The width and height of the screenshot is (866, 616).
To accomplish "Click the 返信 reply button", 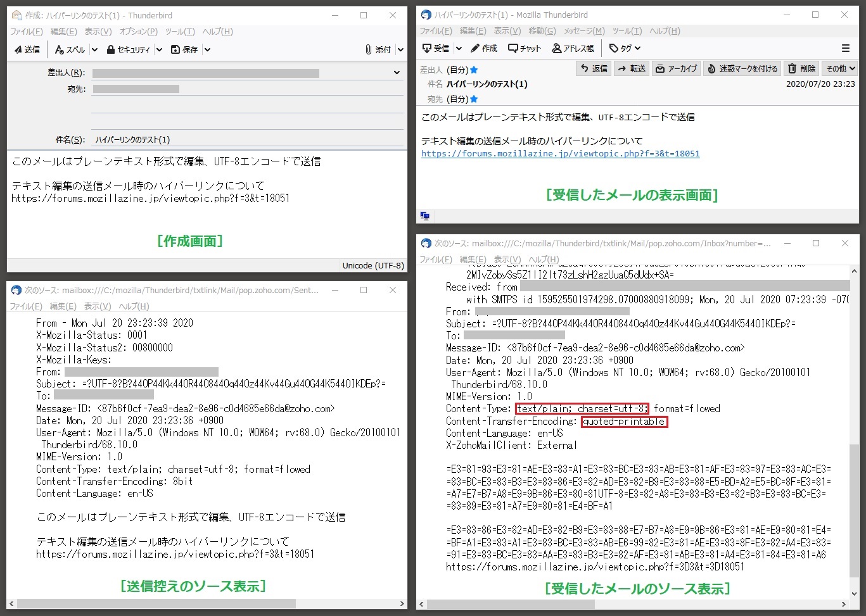I will 594,68.
